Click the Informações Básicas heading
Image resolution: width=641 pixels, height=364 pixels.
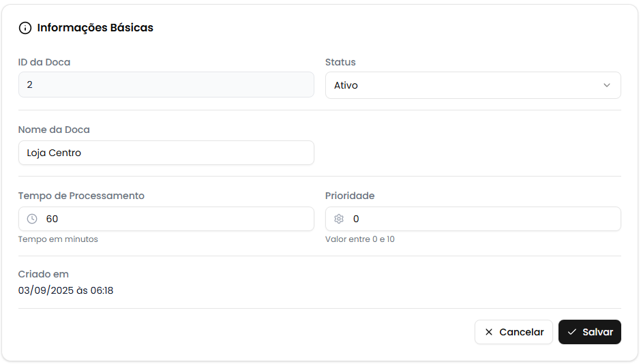(95, 28)
